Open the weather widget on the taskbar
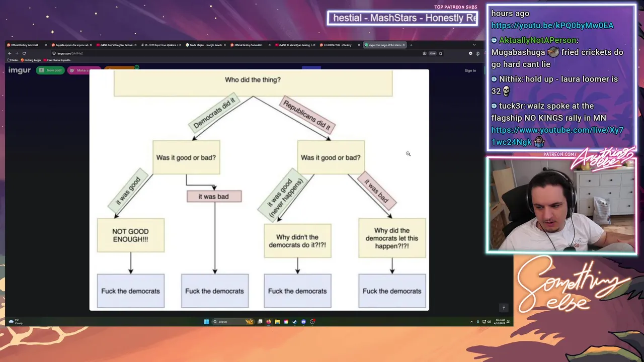 click(x=16, y=322)
